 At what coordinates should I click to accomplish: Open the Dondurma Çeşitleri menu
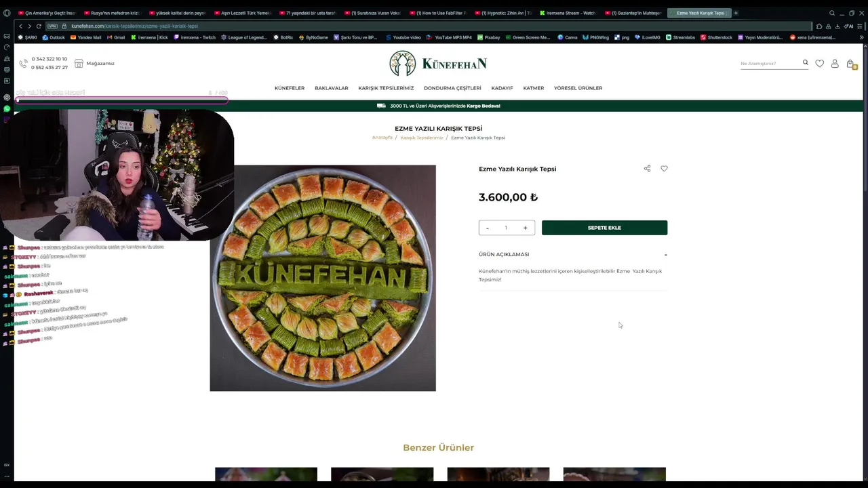pos(452,88)
